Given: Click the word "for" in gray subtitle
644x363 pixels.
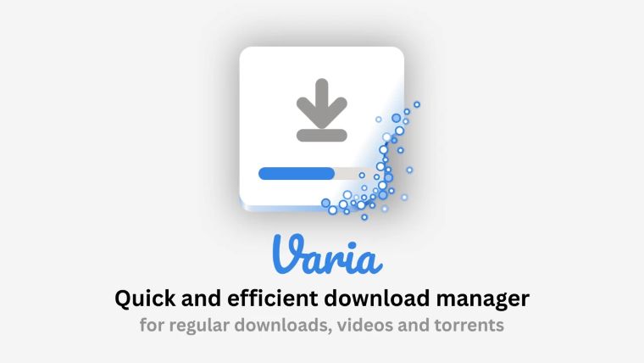Looking at the screenshot, I should tap(152, 325).
